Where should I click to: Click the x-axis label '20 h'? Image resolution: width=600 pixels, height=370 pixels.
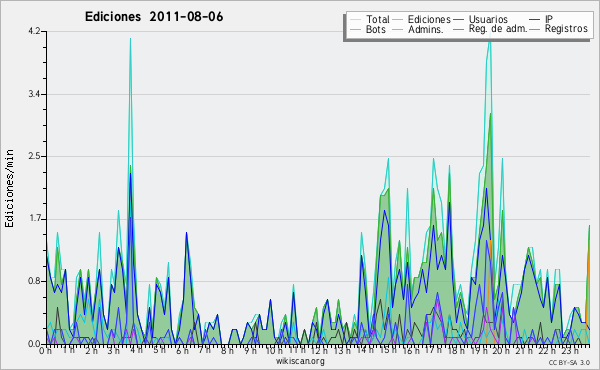pyautogui.click(x=501, y=350)
